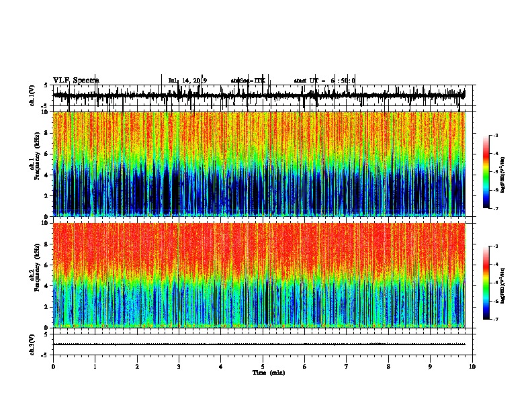Screen dimensions: 532x411
Task: Click the ch.1 spectrogram plot area
Action: pos(259,164)
